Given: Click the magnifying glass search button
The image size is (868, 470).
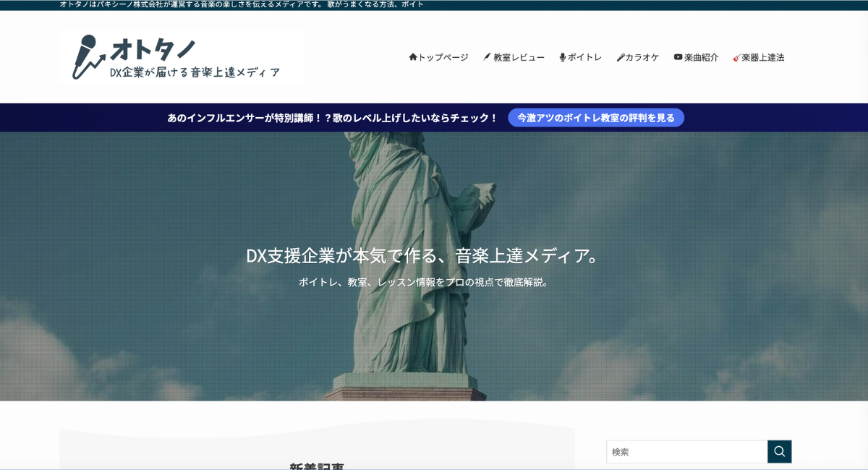Looking at the screenshot, I should [779, 451].
